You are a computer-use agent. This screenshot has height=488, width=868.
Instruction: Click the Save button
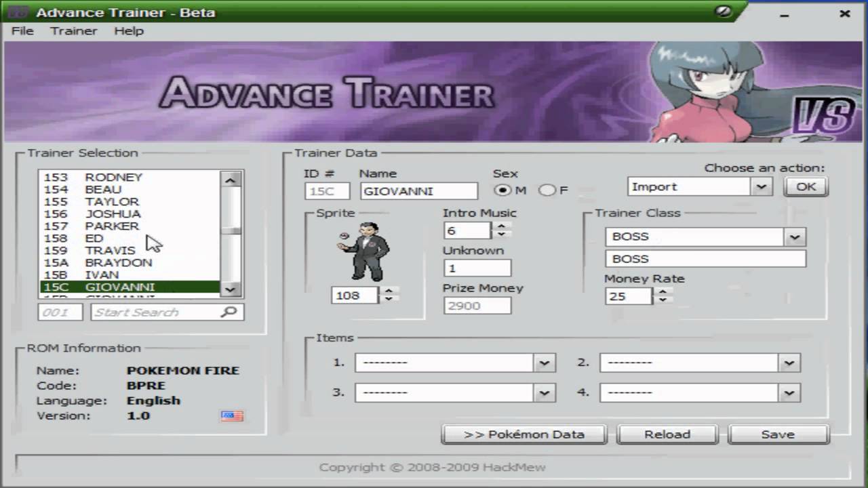tap(778, 434)
